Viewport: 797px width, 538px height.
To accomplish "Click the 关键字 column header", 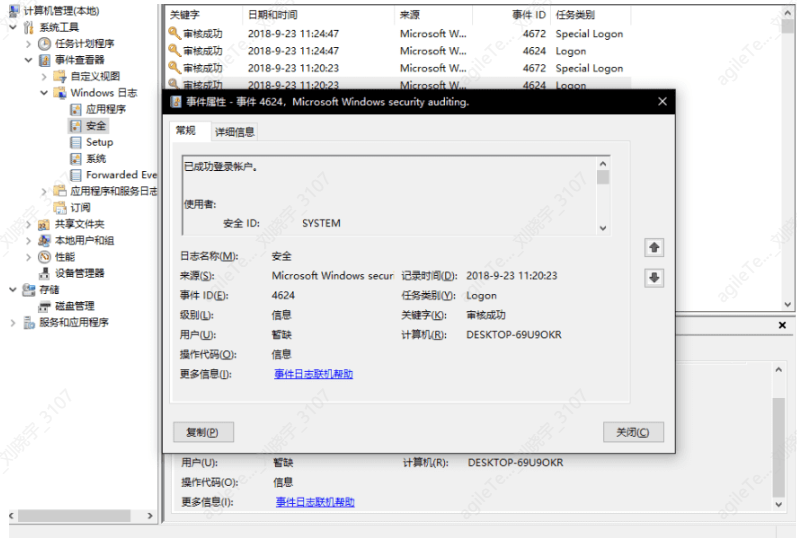I will click(x=204, y=15).
